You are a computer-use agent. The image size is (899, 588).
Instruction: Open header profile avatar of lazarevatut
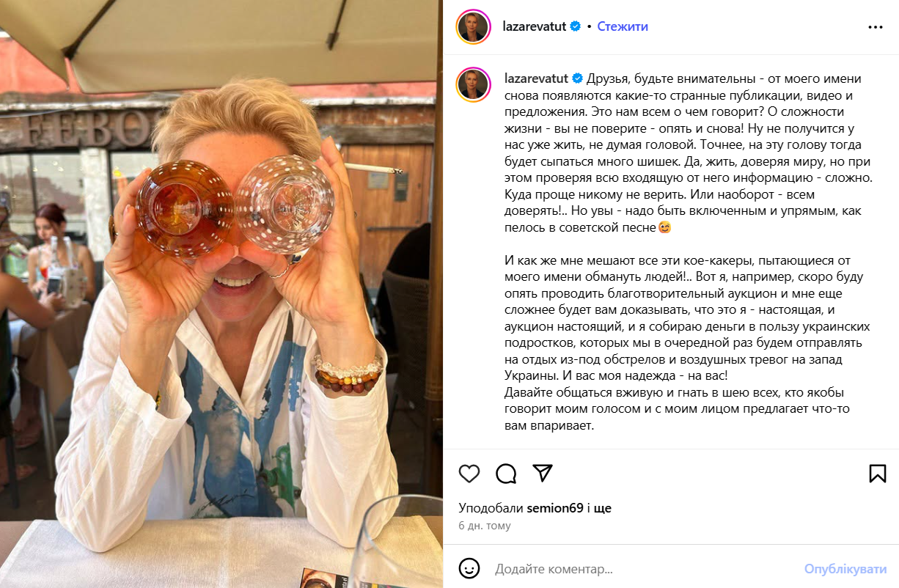click(473, 27)
